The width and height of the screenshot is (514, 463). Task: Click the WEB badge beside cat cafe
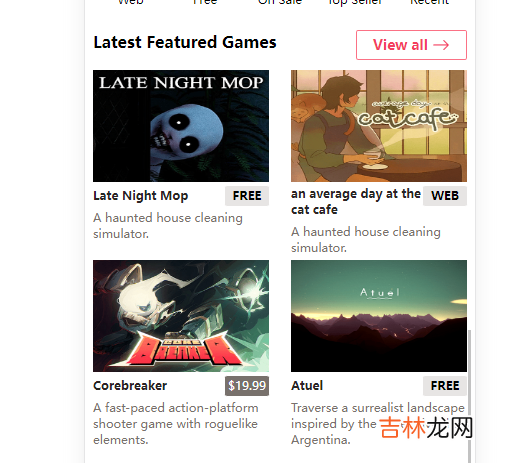coord(445,196)
